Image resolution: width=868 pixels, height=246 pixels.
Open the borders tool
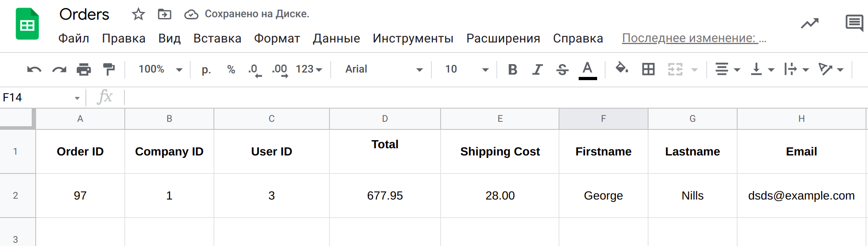[648, 69]
